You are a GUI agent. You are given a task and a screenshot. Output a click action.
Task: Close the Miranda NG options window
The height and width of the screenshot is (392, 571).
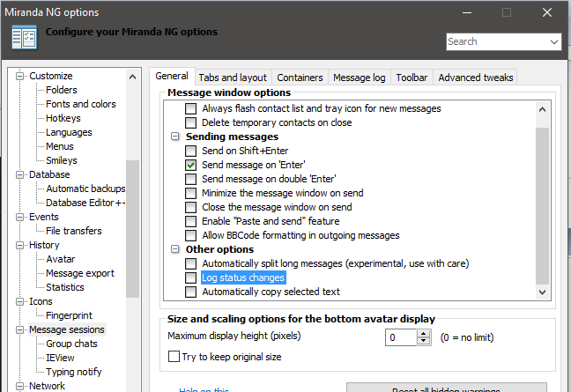click(x=547, y=12)
